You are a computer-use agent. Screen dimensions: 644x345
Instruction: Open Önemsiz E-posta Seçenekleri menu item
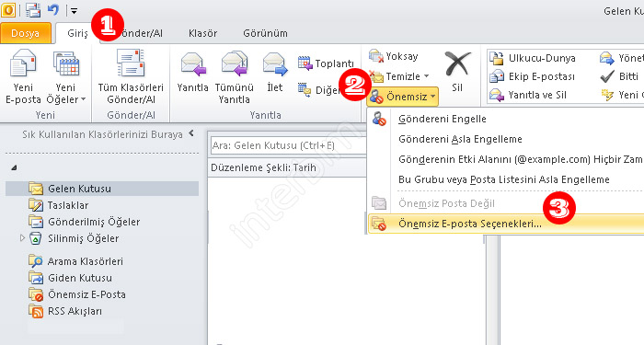pyautogui.click(x=506, y=224)
